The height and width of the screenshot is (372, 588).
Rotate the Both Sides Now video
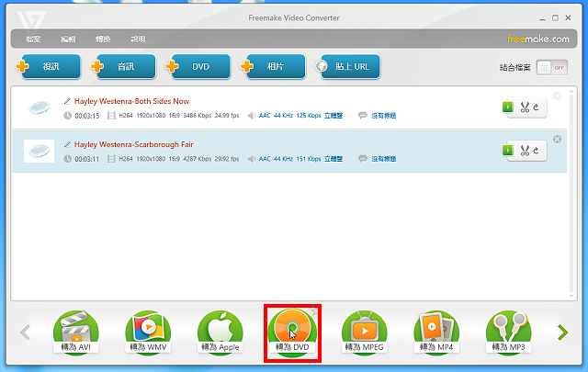point(537,107)
